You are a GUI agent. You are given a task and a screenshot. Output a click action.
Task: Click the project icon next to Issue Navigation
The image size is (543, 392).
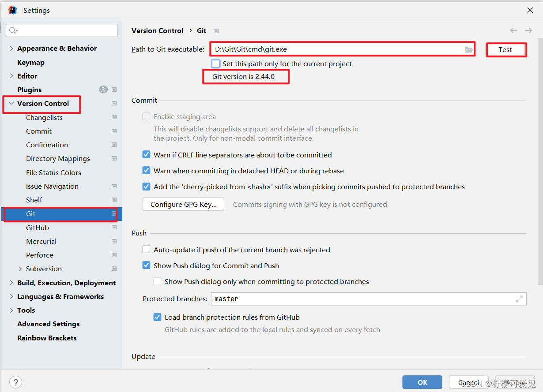(114, 186)
